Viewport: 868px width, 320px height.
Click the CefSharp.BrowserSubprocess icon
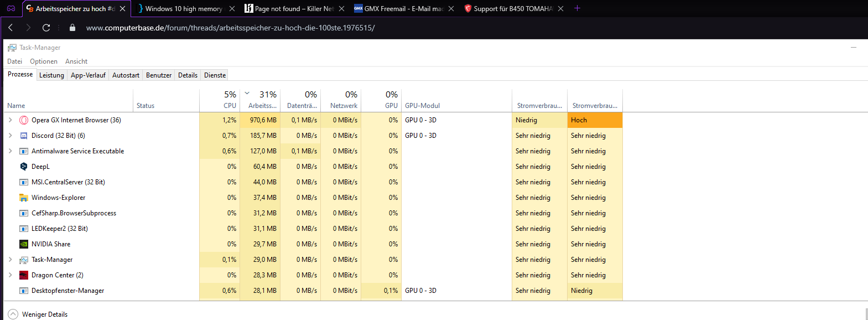click(24, 213)
